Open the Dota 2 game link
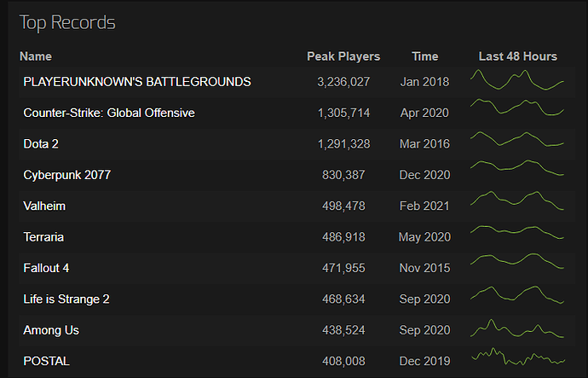Viewport: 588px width, 378px height. 41,144
